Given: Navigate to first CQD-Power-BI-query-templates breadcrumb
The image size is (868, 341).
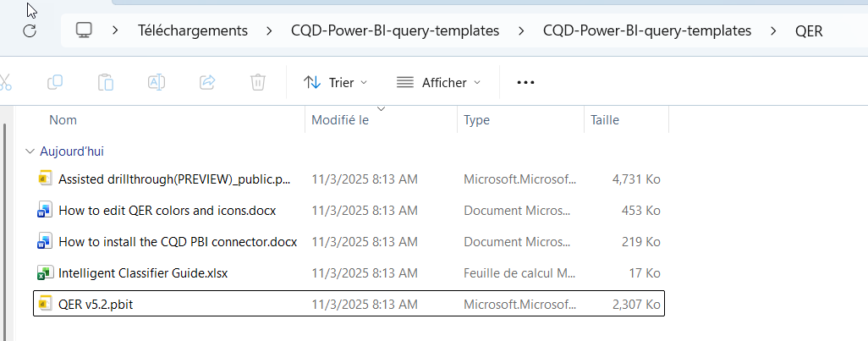Looking at the screenshot, I should point(395,30).
